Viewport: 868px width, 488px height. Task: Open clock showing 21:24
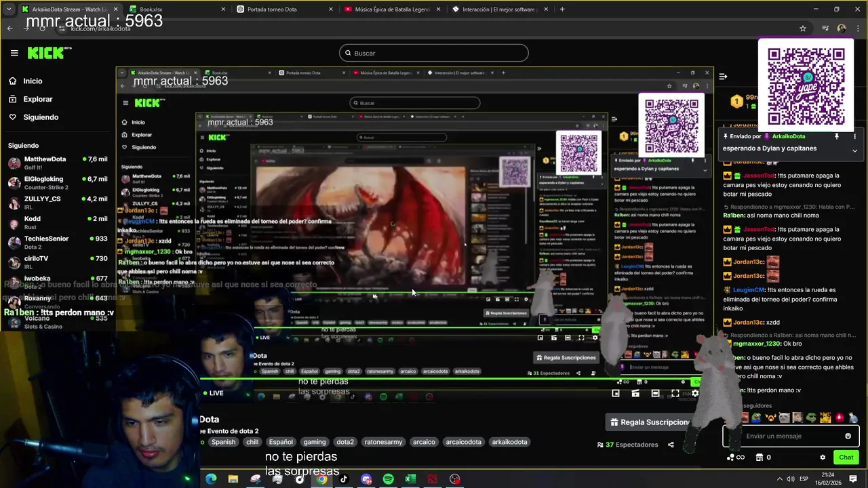click(828, 479)
